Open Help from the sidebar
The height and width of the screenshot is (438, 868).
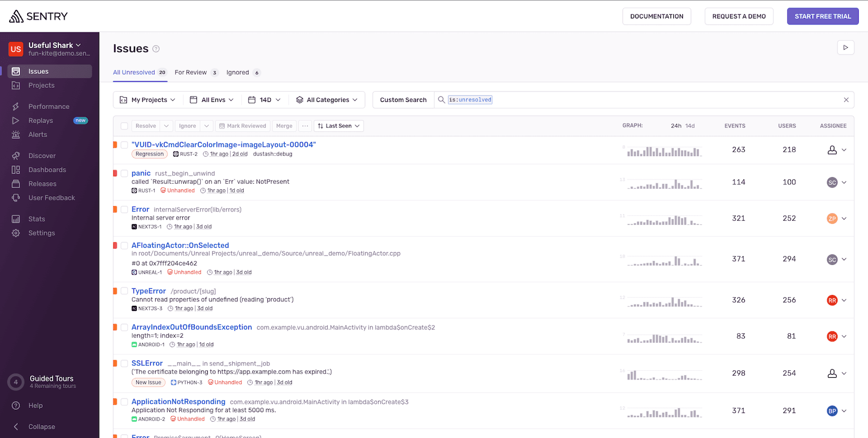pyautogui.click(x=35, y=406)
